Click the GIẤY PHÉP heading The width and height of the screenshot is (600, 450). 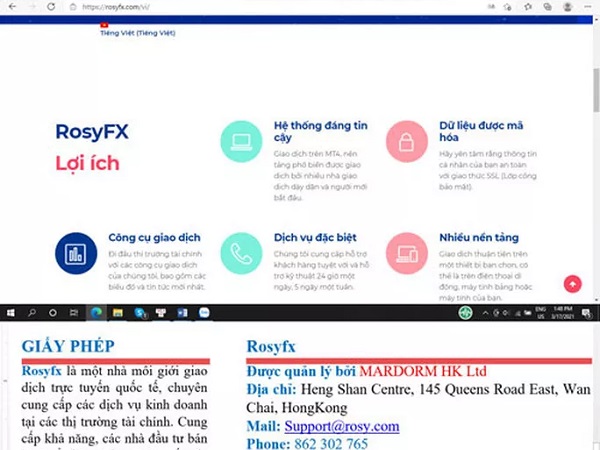(68, 346)
